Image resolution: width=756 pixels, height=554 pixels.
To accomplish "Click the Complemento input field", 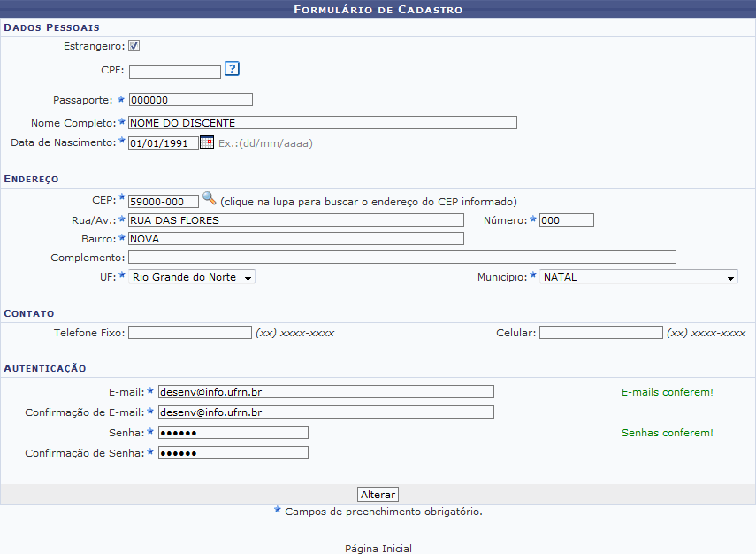I will coord(401,258).
